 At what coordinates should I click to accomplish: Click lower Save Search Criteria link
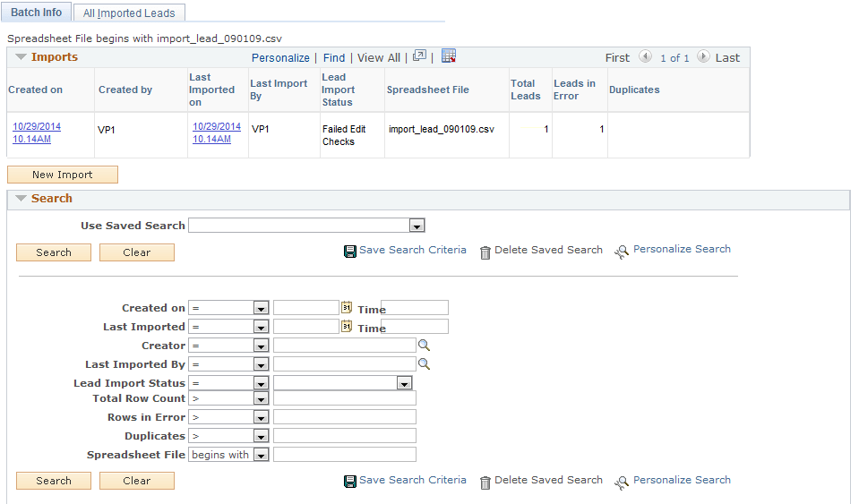point(413,480)
